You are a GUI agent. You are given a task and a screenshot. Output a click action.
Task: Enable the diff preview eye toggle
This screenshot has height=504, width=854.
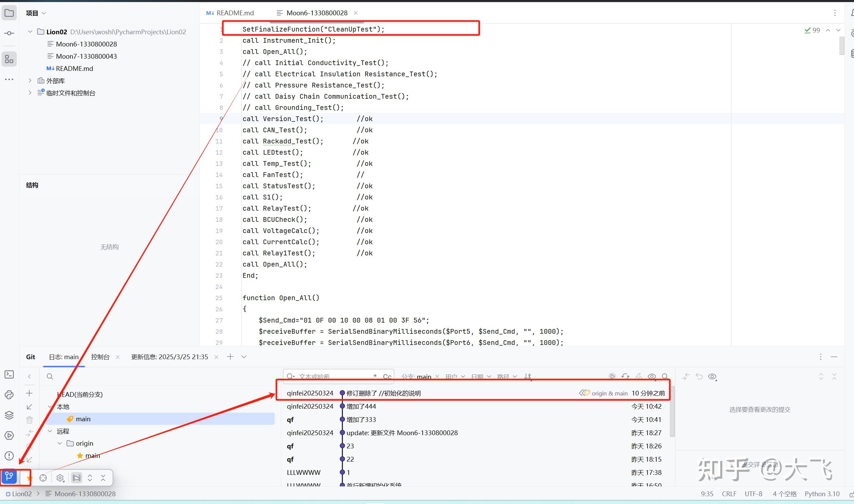click(x=652, y=376)
